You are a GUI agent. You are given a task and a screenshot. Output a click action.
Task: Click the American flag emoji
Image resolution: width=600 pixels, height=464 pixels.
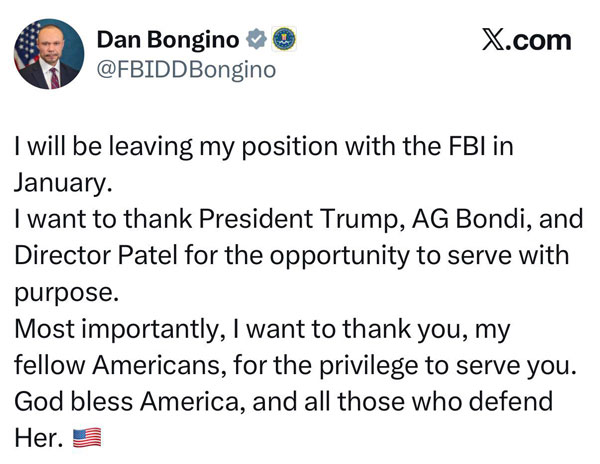(90, 438)
